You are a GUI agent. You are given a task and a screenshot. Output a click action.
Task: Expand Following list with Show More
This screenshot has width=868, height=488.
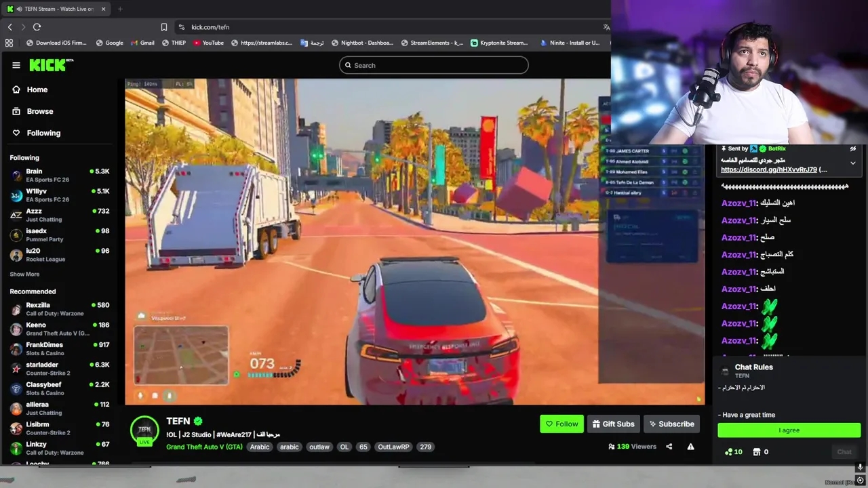24,274
